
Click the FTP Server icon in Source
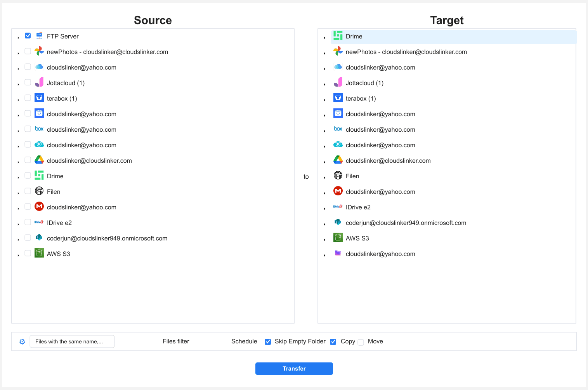click(x=39, y=36)
